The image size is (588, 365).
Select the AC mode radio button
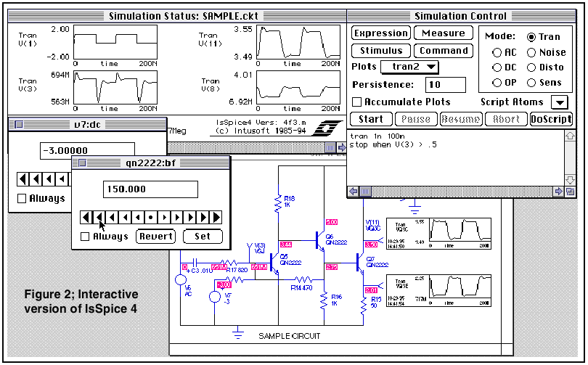click(x=497, y=52)
